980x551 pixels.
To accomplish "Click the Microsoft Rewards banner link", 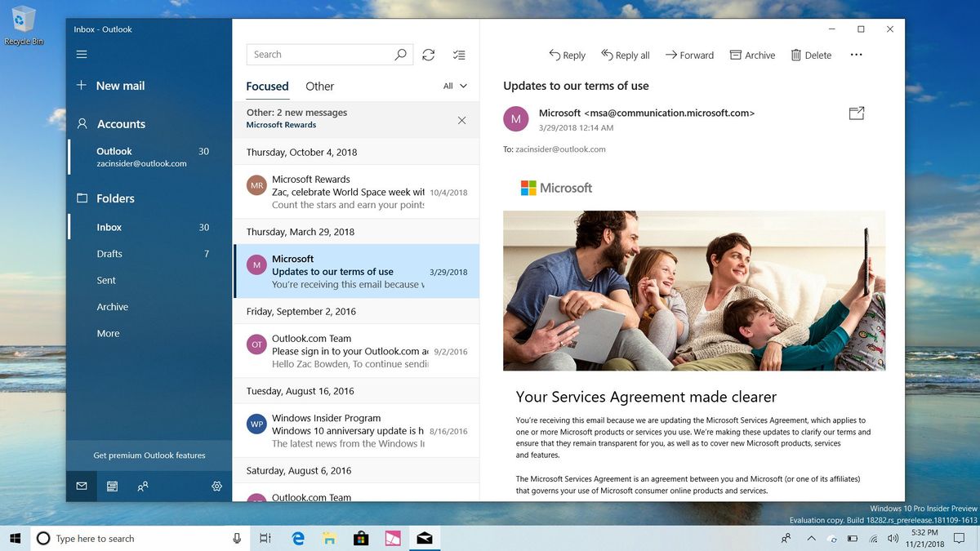I will pyautogui.click(x=281, y=125).
